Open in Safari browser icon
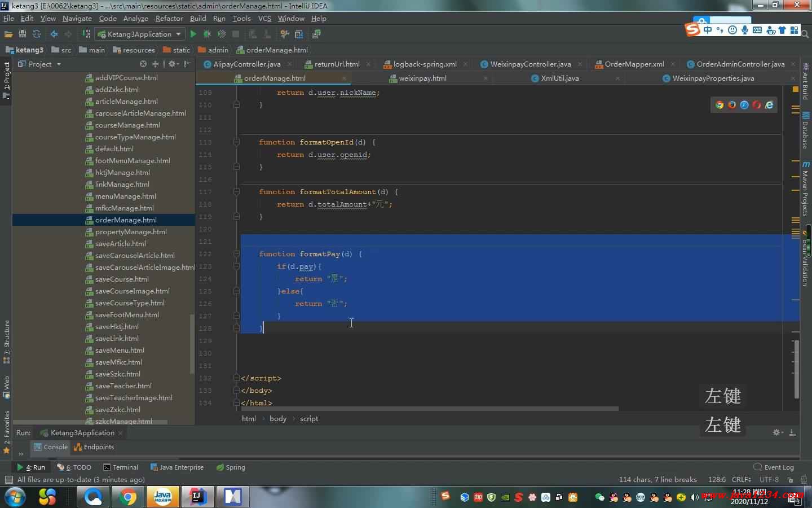812x508 pixels. pyautogui.click(x=744, y=105)
